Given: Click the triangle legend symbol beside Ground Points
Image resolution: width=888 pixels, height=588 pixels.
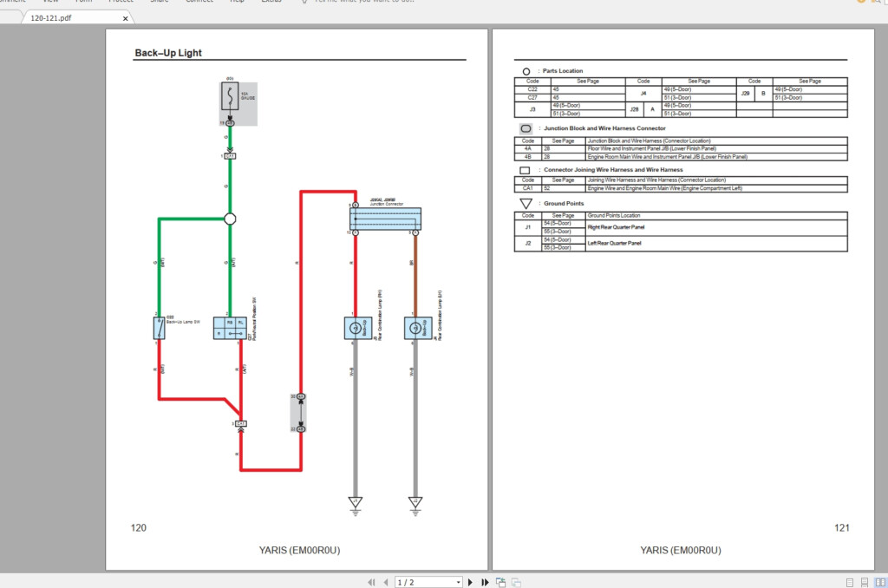Looking at the screenshot, I should click(526, 203).
